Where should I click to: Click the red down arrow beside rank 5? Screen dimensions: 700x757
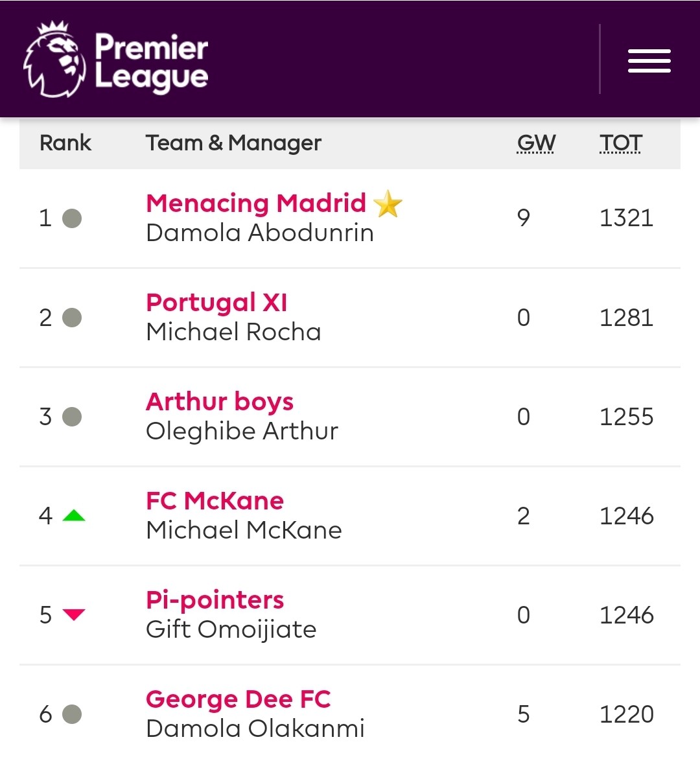point(74,614)
